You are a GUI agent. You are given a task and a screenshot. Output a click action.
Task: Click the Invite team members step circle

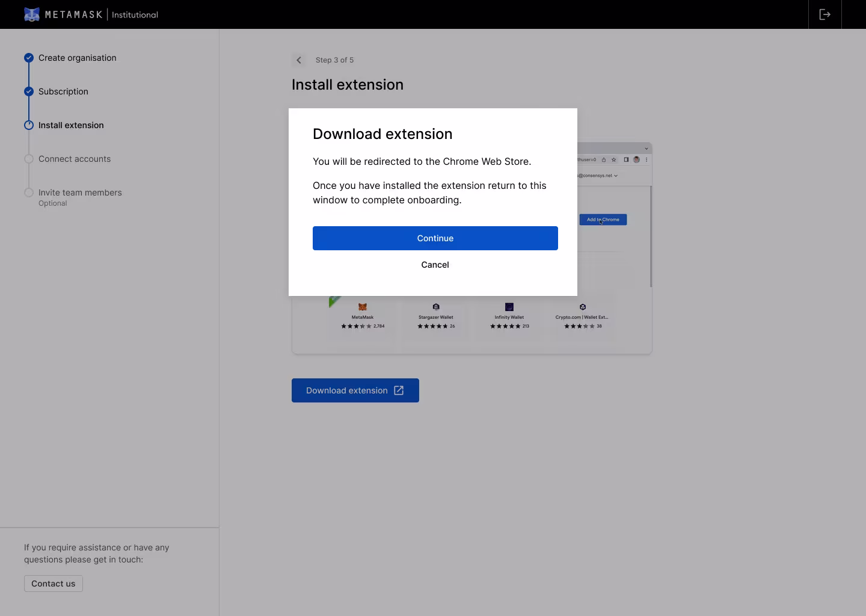(29, 192)
